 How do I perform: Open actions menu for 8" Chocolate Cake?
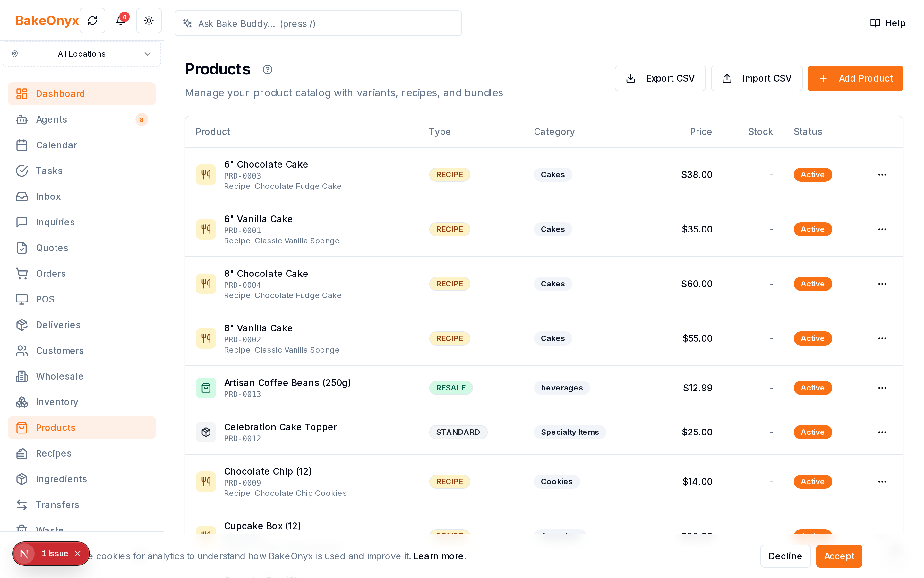[x=882, y=284]
